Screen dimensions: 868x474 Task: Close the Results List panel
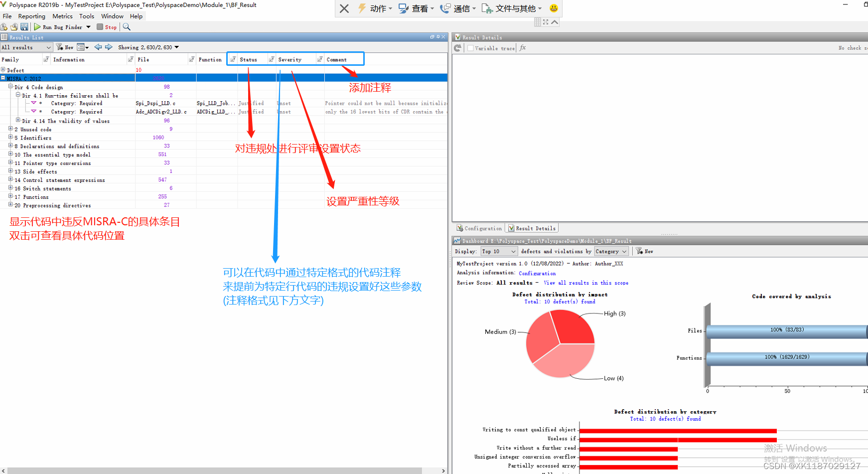(443, 37)
